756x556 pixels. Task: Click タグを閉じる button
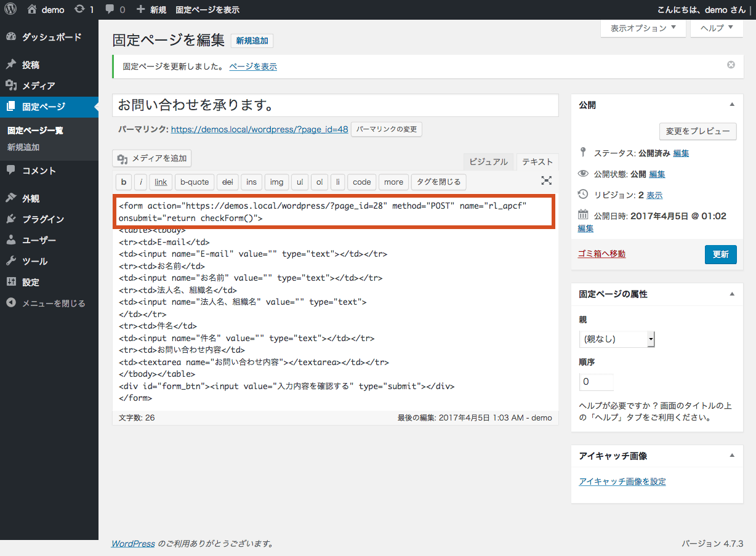point(439,182)
